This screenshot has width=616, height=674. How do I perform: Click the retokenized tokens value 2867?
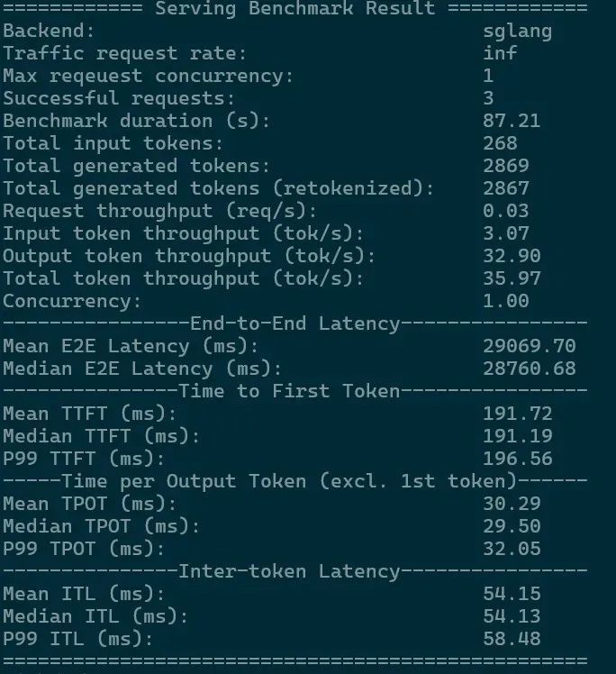click(x=505, y=188)
